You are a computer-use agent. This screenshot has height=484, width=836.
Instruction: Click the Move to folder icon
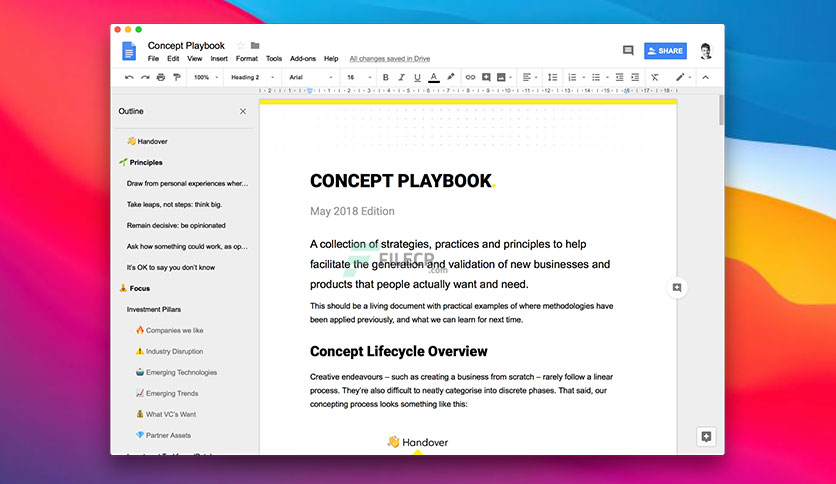tap(255, 45)
